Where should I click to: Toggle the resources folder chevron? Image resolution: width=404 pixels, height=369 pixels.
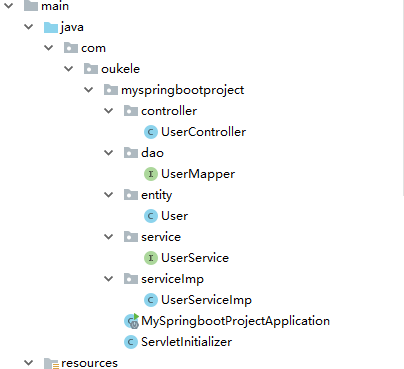tap(29, 363)
